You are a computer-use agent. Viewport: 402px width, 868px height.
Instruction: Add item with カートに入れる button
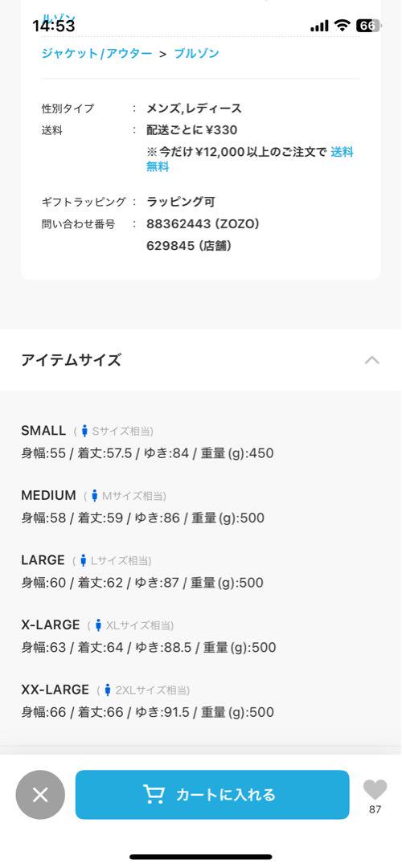[212, 794]
